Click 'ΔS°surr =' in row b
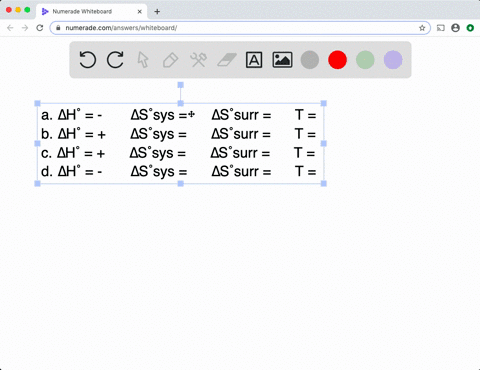 point(241,134)
